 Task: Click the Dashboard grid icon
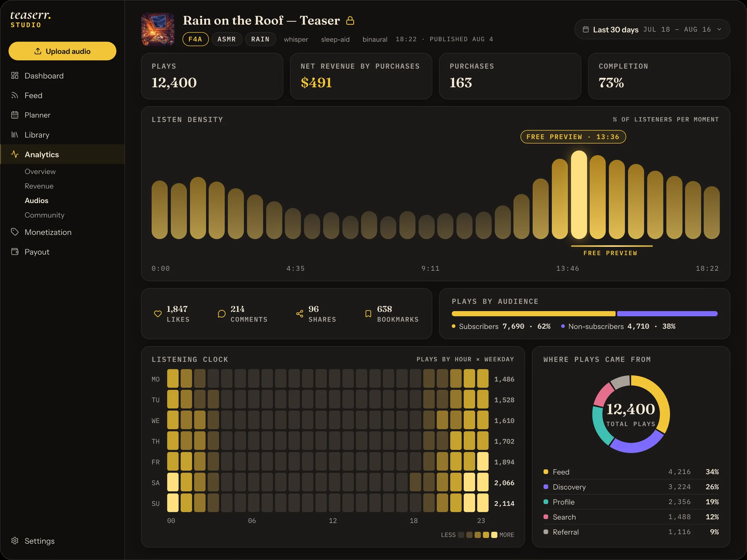pyautogui.click(x=15, y=75)
